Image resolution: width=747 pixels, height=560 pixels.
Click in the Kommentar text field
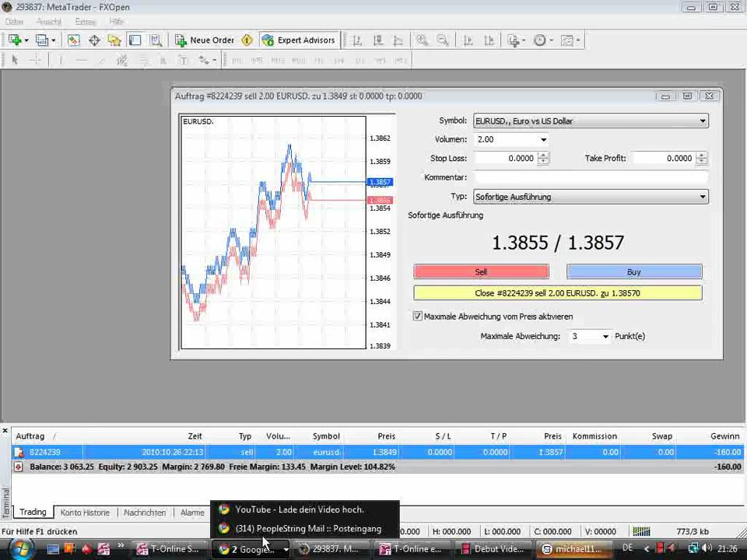[591, 177]
